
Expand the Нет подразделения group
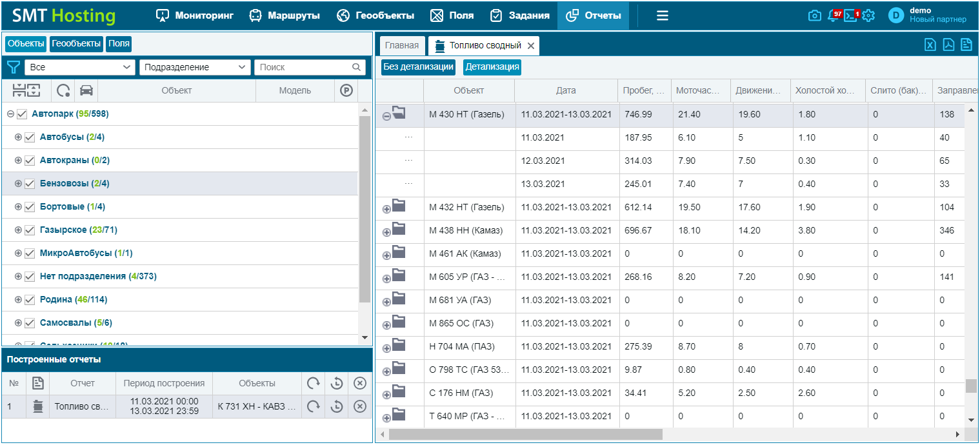pyautogui.click(x=18, y=277)
